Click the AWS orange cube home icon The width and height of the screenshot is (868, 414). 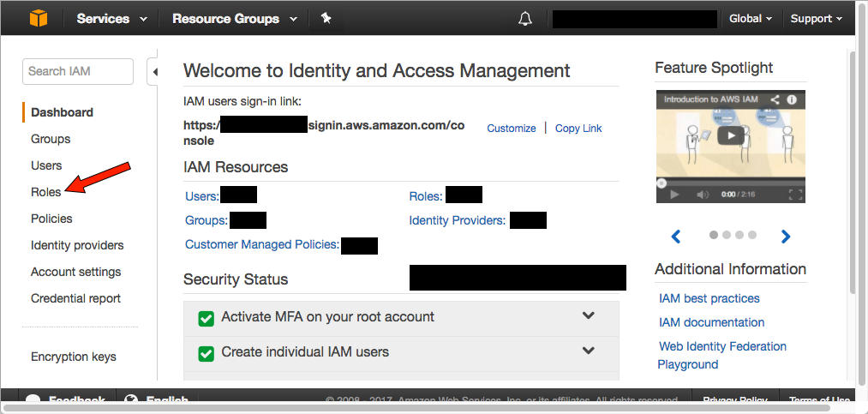coord(39,18)
